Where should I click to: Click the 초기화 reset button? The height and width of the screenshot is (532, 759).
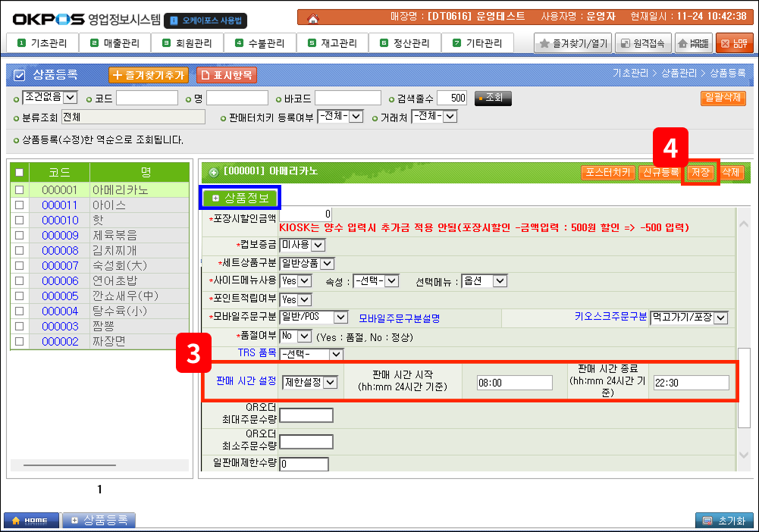(724, 521)
